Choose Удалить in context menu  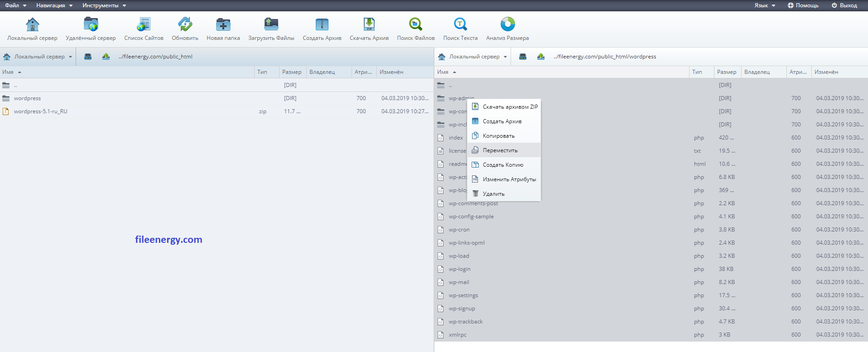coord(504,194)
